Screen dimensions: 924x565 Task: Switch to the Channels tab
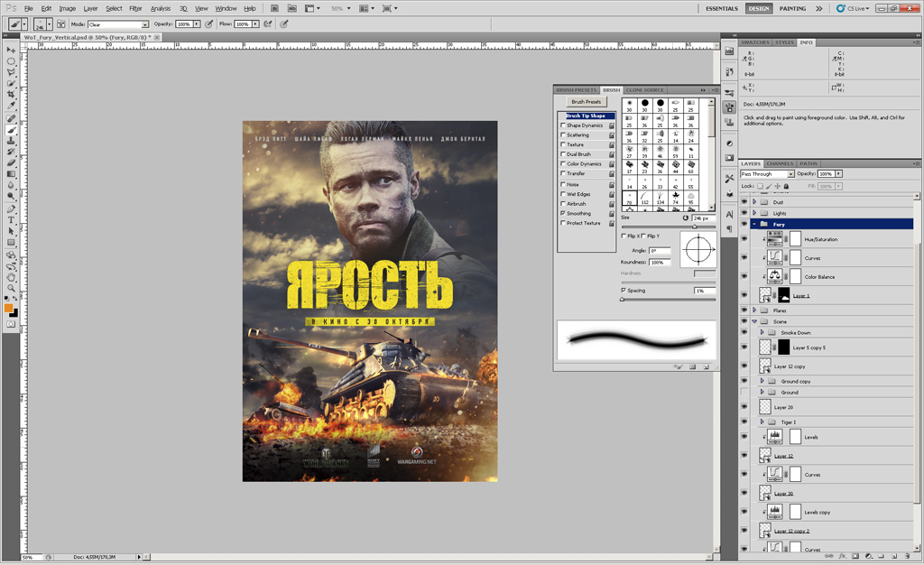coord(780,163)
